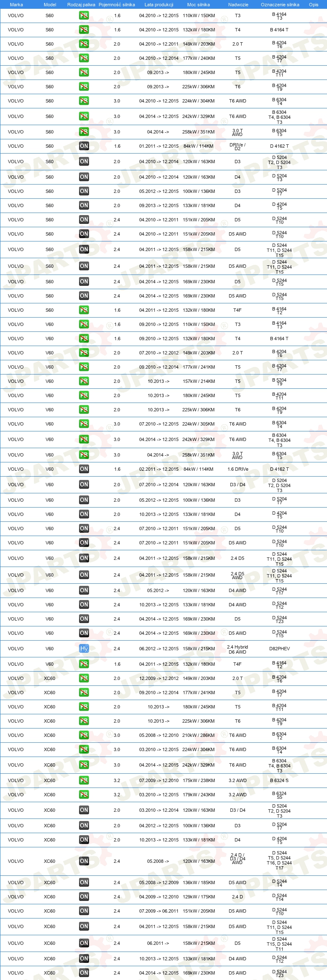
Task: Click XC60 model cell in 136kW/185KM row
Action: coord(50,883)
